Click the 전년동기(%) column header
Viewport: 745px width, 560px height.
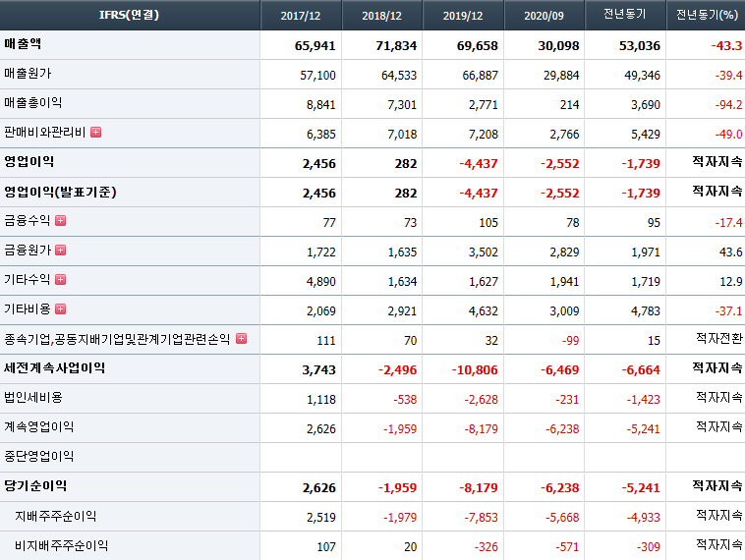706,15
